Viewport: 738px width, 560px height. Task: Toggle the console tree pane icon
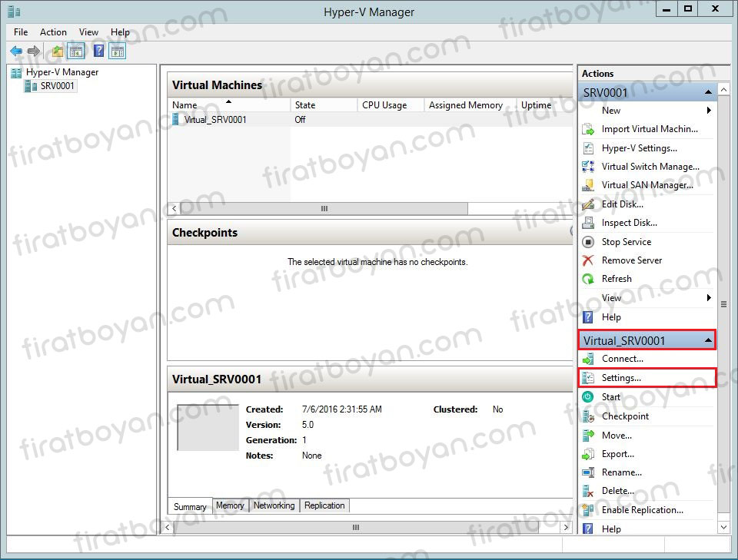(76, 51)
